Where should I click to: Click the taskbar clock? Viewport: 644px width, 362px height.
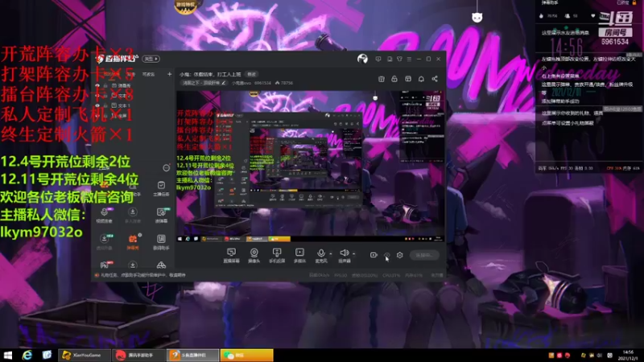[x=628, y=356]
